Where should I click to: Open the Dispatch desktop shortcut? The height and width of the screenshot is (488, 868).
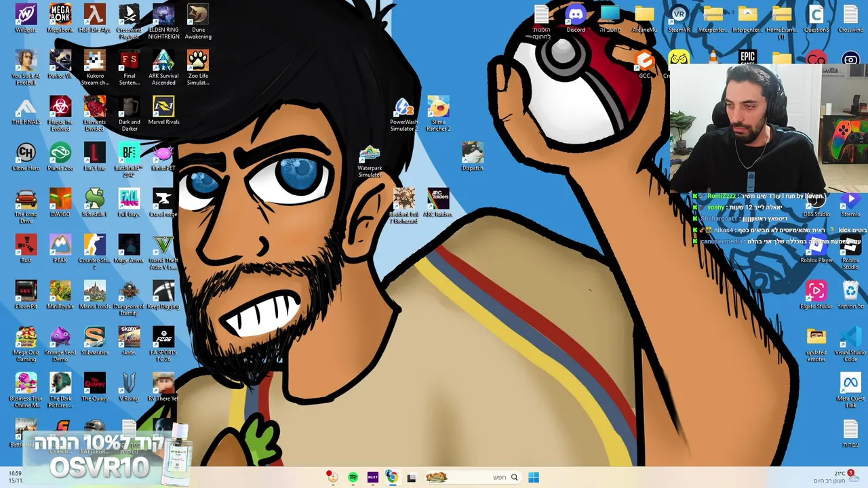[473, 157]
